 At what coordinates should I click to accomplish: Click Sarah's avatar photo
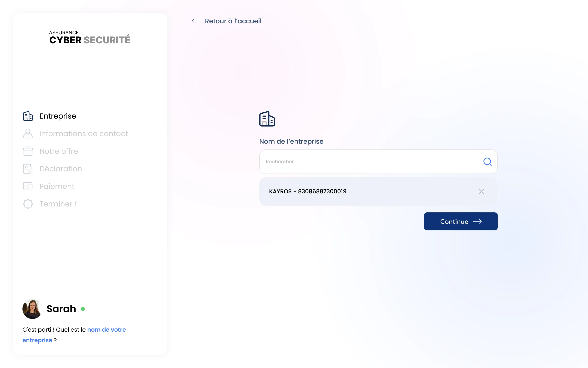tap(32, 309)
